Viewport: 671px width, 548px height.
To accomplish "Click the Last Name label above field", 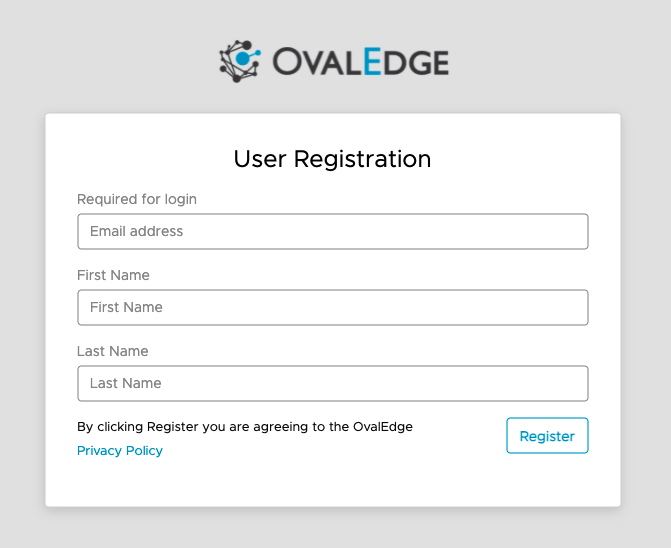I will 113,351.
